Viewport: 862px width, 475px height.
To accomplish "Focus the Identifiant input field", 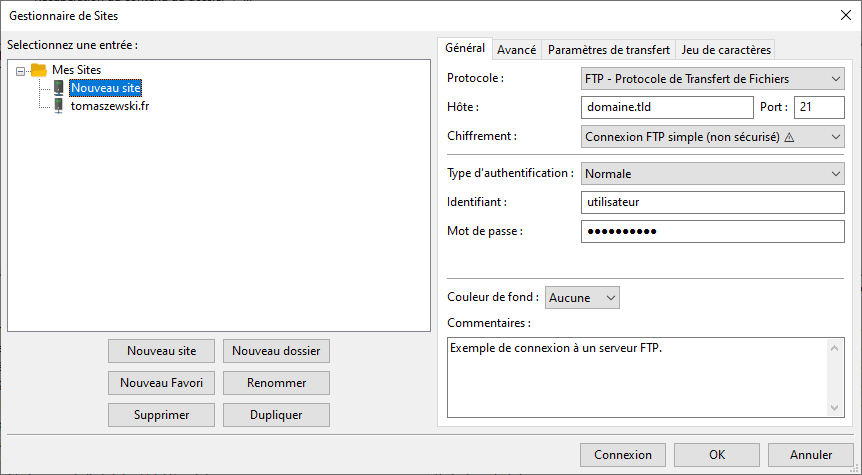I will tap(712, 202).
